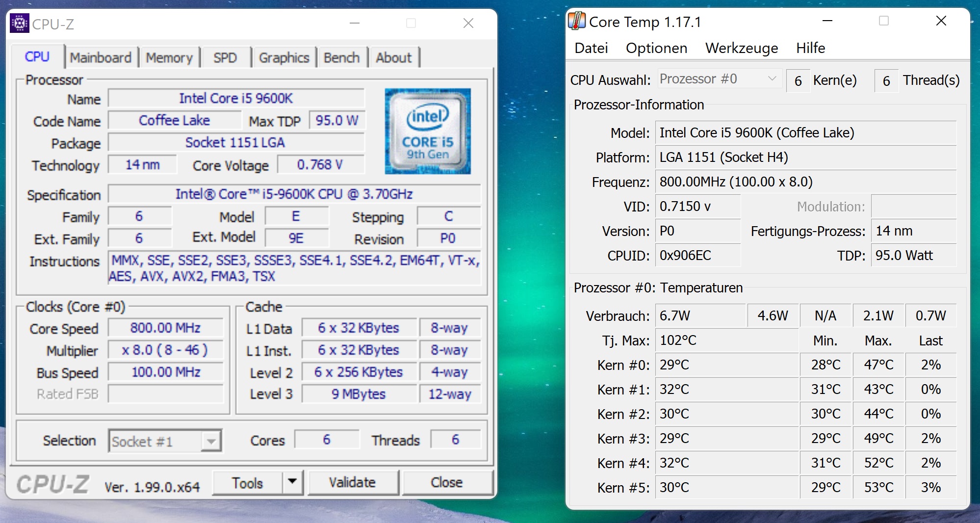Click the Tools button in CPU-Z
Viewport: 980px width, 523px height.
[x=248, y=483]
